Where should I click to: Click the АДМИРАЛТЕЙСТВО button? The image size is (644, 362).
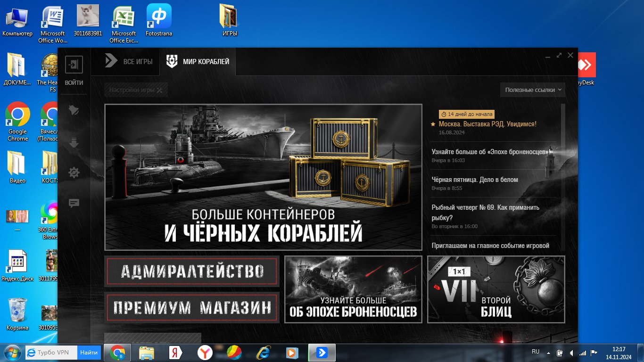point(192,271)
